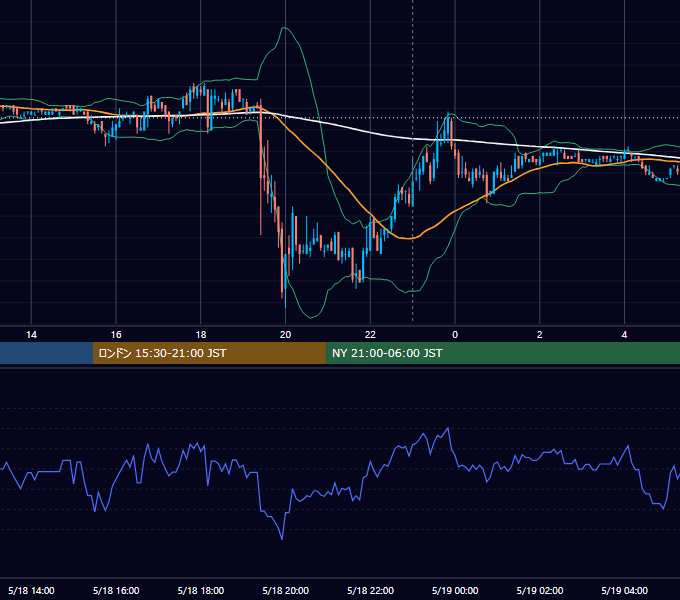680x600 pixels.
Task: Click the 5/18 18:00 label on indicator axis
Action: click(201, 590)
